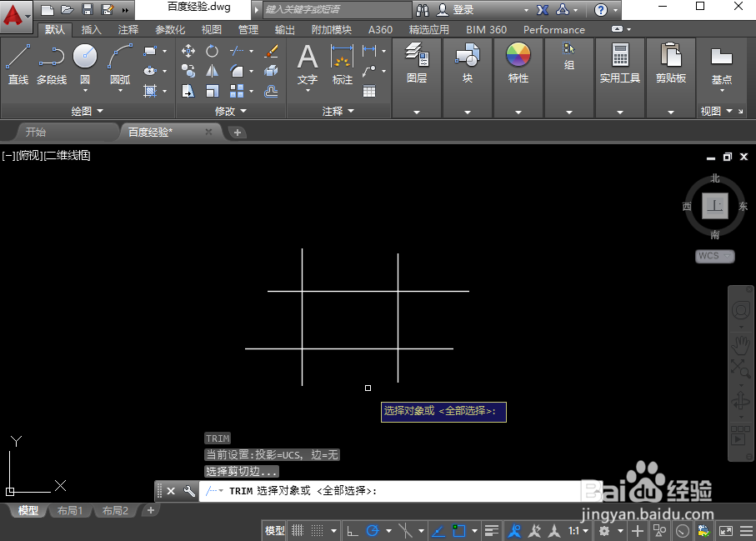Open the Dimension (标注) tool
The height and width of the screenshot is (541, 756).
pyautogui.click(x=343, y=64)
